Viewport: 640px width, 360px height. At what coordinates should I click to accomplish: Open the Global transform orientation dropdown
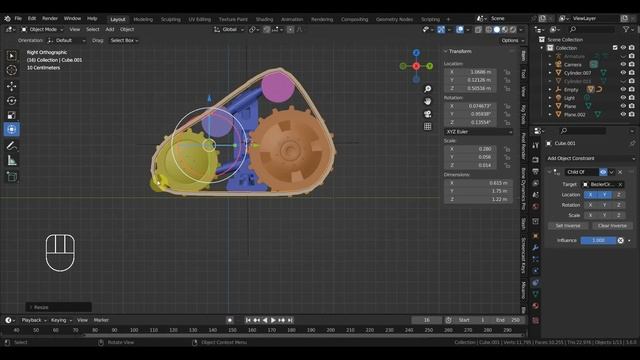(229, 29)
